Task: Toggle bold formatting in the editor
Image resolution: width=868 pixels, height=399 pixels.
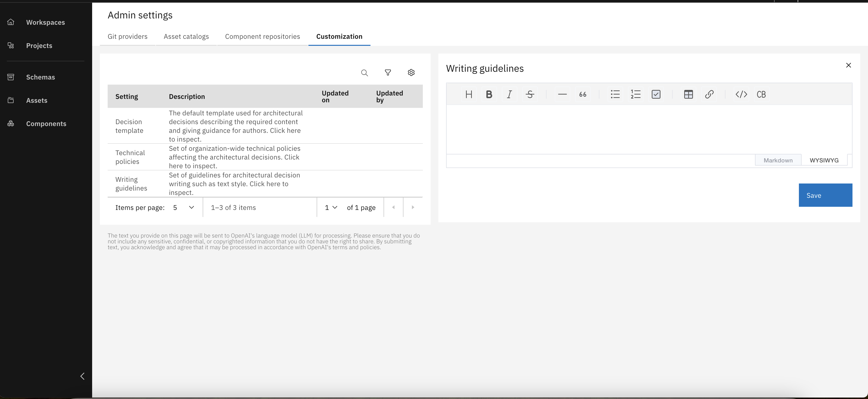Action: (489, 94)
